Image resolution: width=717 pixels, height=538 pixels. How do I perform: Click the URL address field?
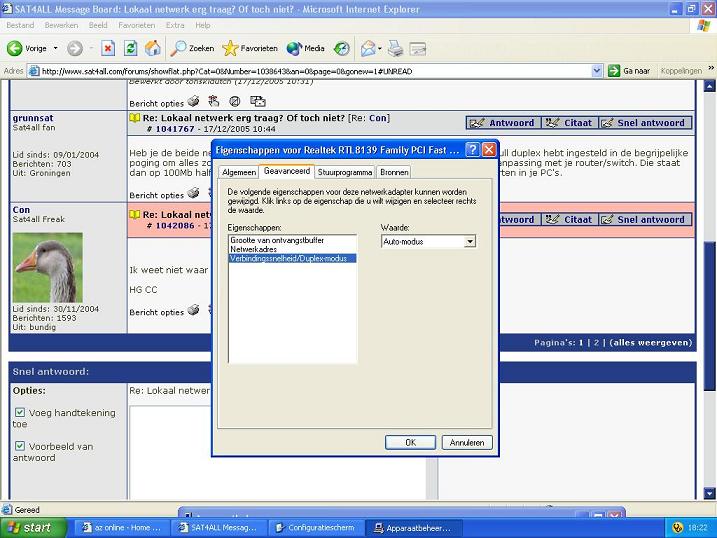pos(316,71)
